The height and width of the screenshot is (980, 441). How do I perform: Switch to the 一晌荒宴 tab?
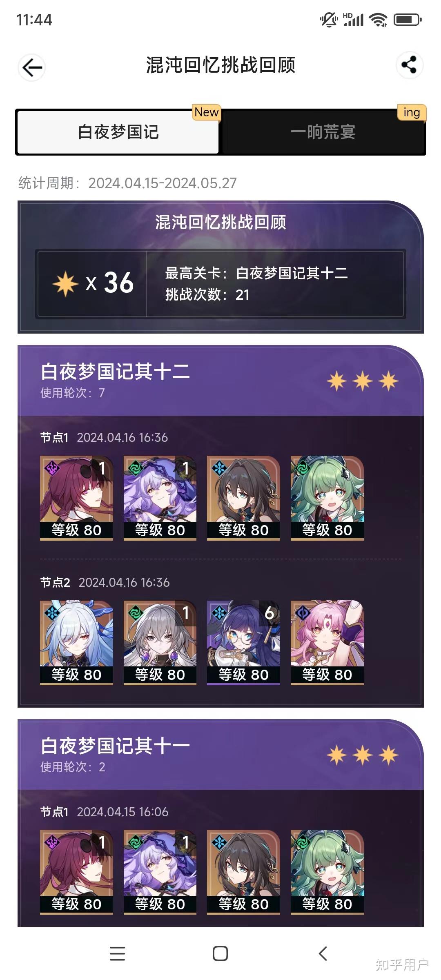(323, 132)
